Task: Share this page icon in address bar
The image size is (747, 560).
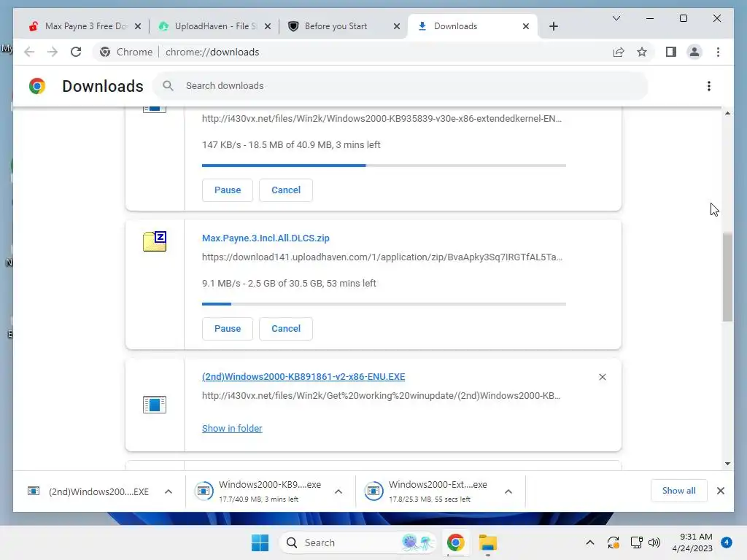Action: [x=619, y=52]
